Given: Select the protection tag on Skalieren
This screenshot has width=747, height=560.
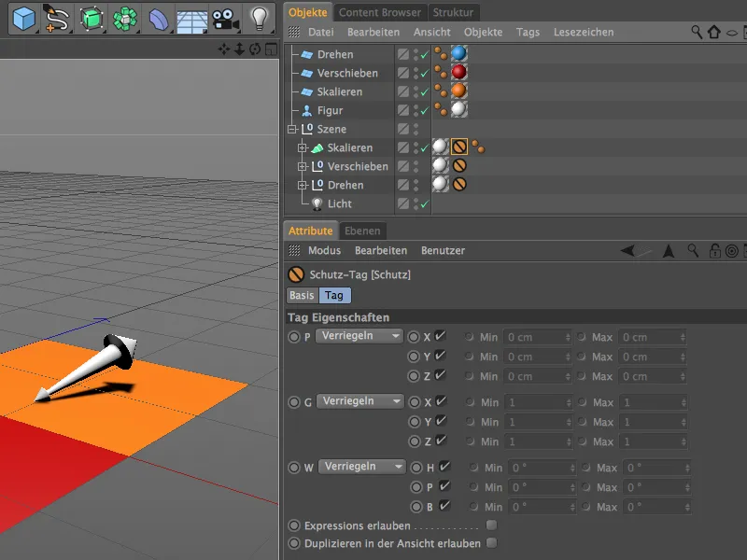Looking at the screenshot, I should click(459, 147).
